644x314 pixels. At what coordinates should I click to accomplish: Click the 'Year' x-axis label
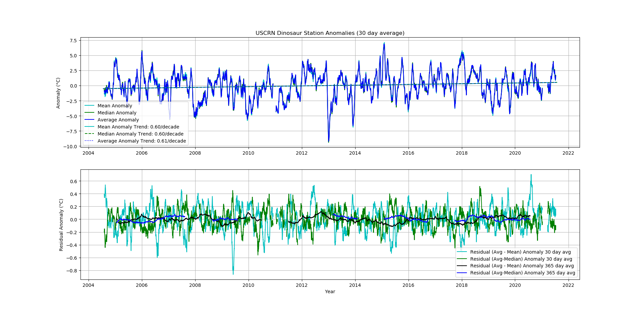pos(330,292)
